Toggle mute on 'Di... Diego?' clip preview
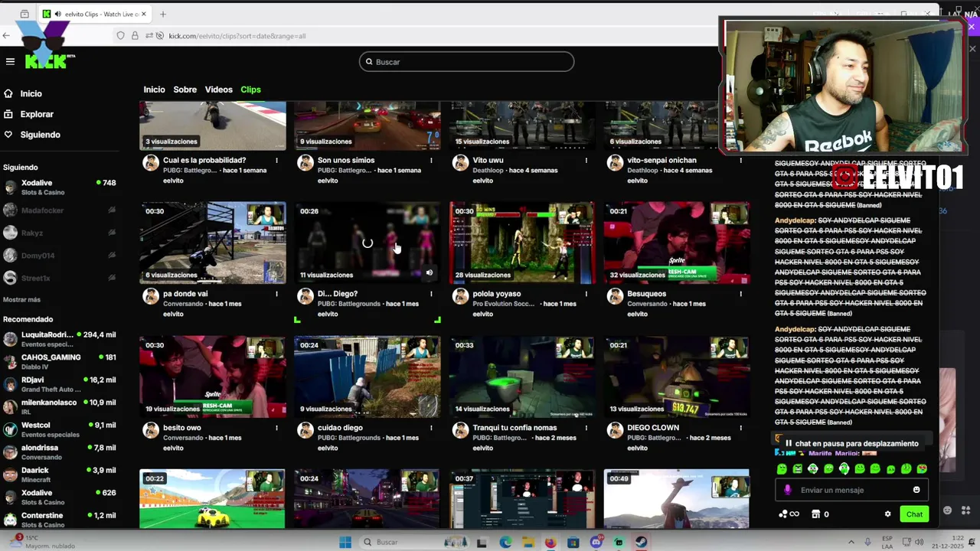This screenshot has width=980, height=551. 429,272
